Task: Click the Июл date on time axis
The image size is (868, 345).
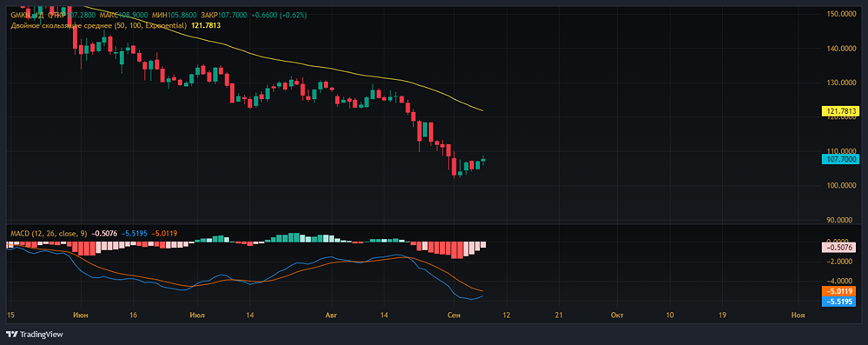Action: pos(196,315)
